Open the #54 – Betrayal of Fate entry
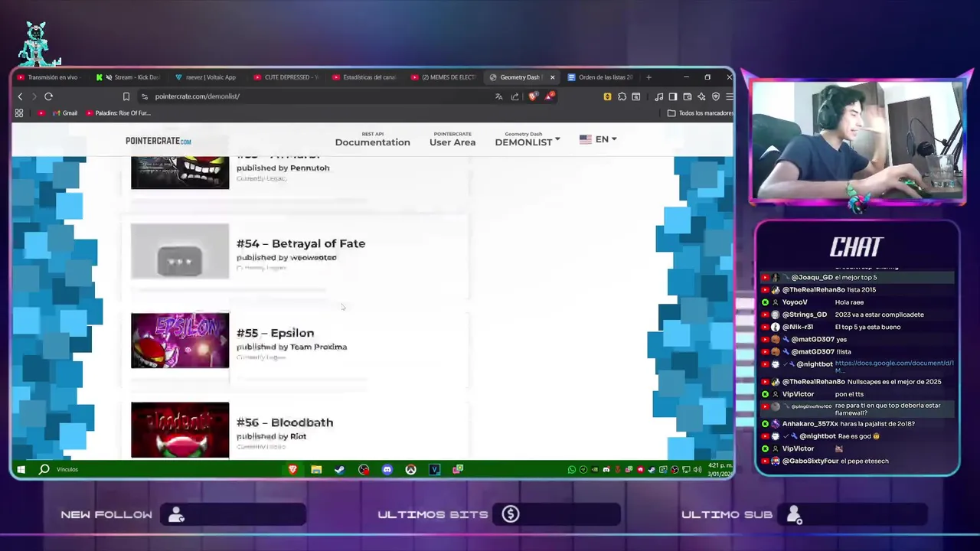Image resolution: width=980 pixels, height=551 pixels. [301, 243]
